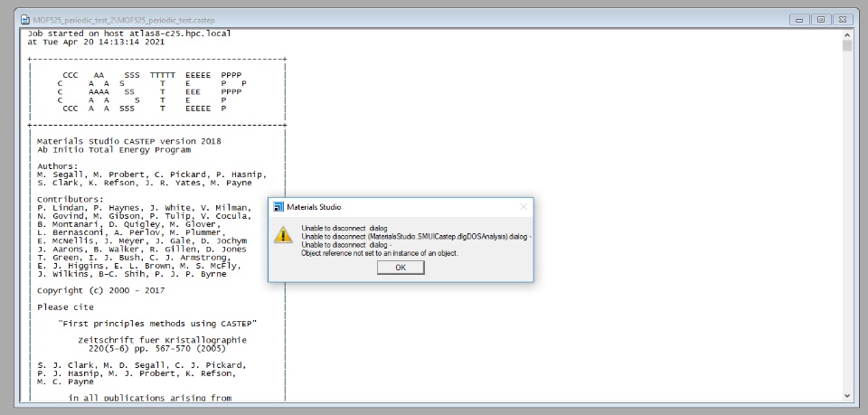868x415 pixels.
Task: Click 'at Tue Apr 20 14:13:14 2021' line
Action: pyautogui.click(x=96, y=42)
